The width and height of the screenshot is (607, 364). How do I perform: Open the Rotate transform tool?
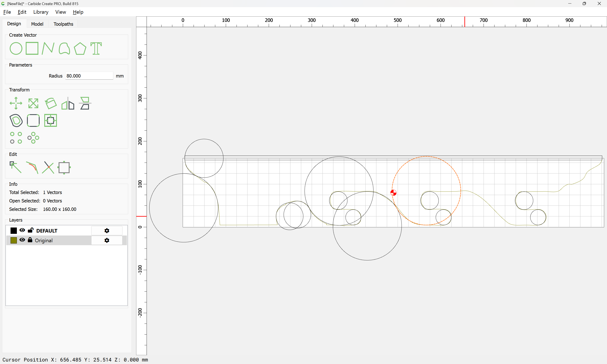[51, 103]
